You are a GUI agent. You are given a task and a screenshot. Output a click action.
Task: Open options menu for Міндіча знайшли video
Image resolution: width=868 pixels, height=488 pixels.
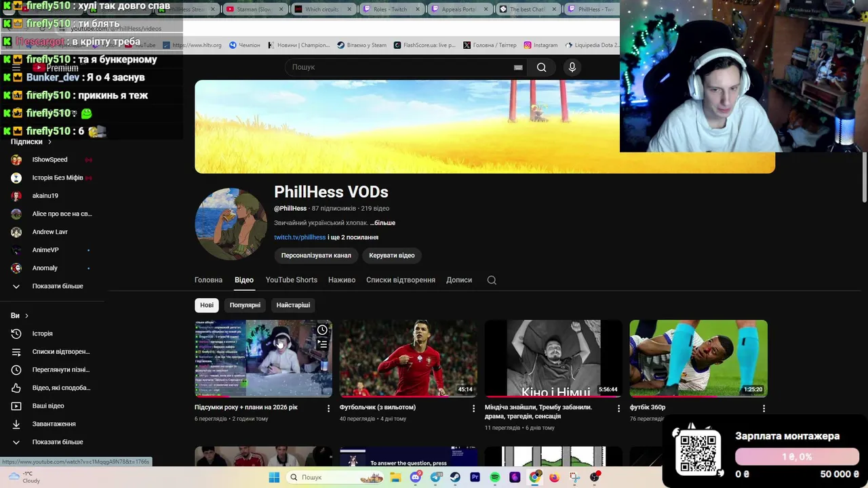[x=618, y=408]
